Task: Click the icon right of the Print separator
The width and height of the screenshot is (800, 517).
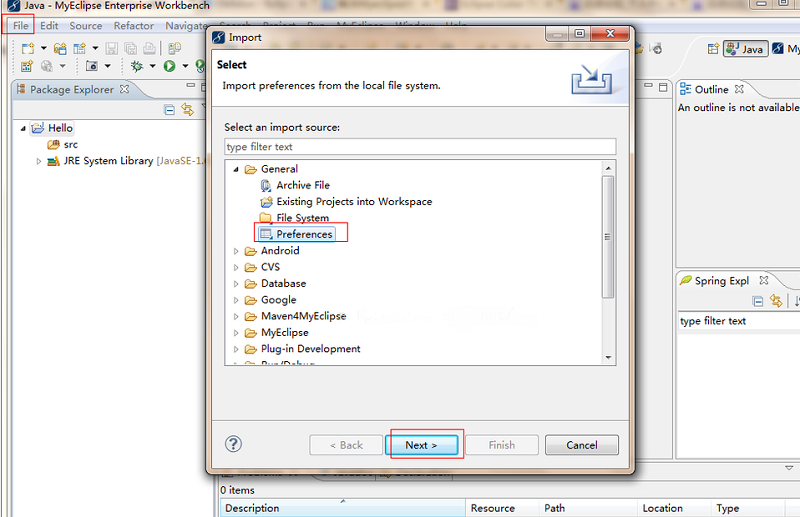Action: (x=174, y=48)
